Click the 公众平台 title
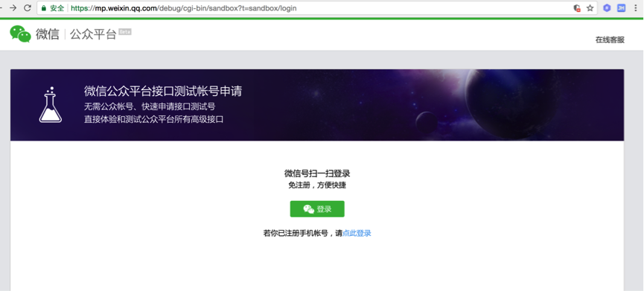Image resolution: width=644 pixels, height=291 pixels. coord(93,34)
